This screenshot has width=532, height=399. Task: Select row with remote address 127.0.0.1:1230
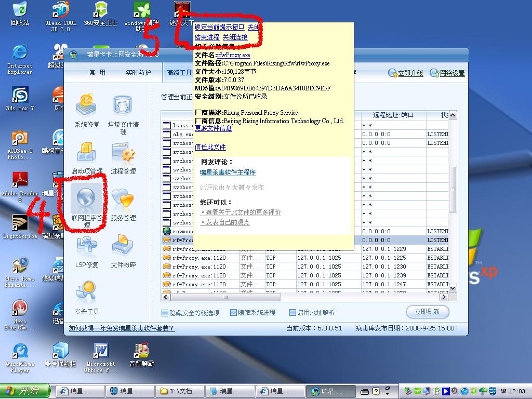coord(305,267)
